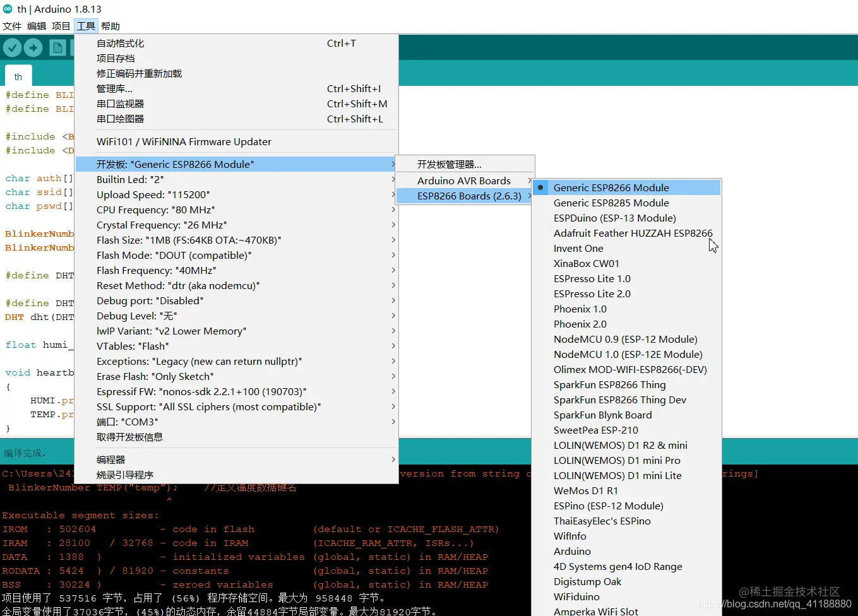
Task: Open 串口绘图器 serial plotter
Action: pyautogui.click(x=237, y=119)
